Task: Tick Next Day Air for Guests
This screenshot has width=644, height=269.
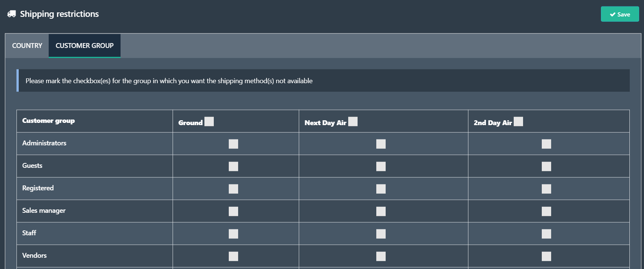Action: [381, 166]
